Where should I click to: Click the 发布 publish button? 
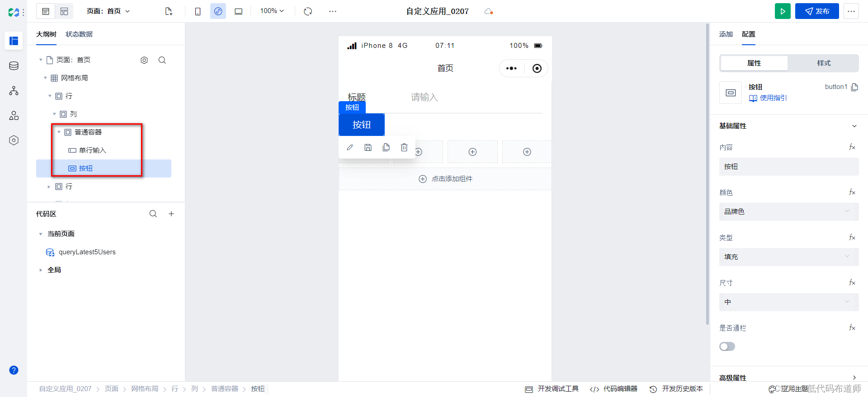tap(817, 11)
